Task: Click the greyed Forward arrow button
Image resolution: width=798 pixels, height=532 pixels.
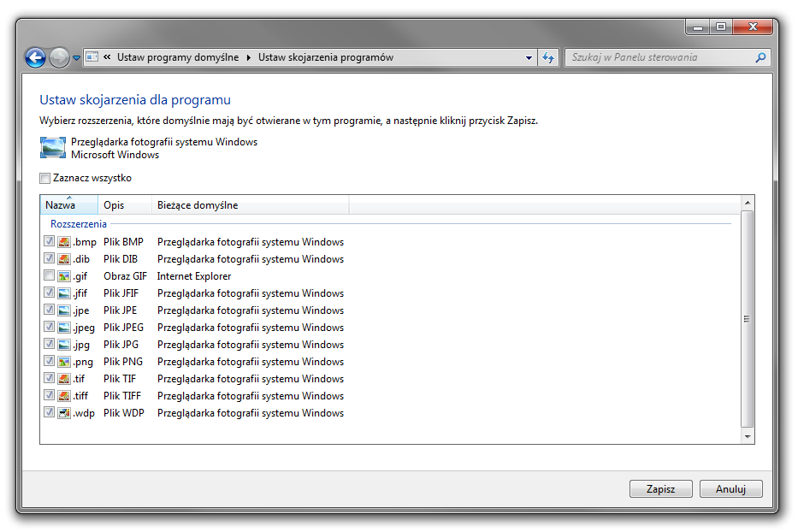Action: click(59, 57)
